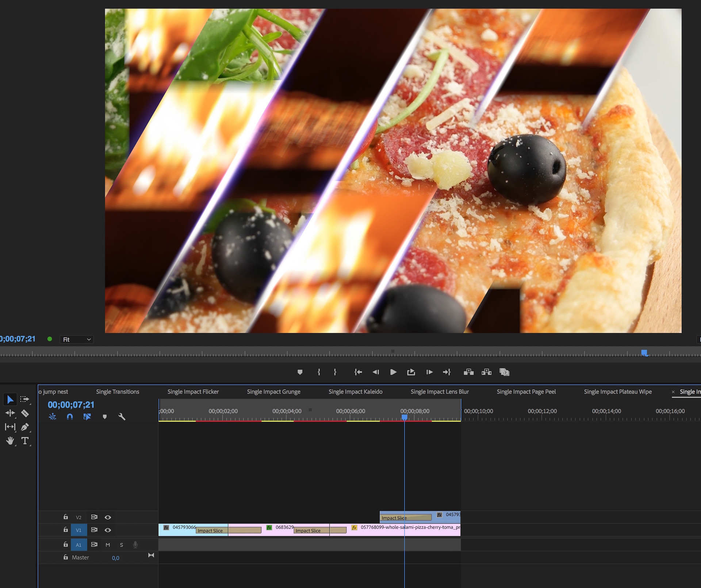Toggle the V1 track output eye
The height and width of the screenshot is (588, 701).
108,530
